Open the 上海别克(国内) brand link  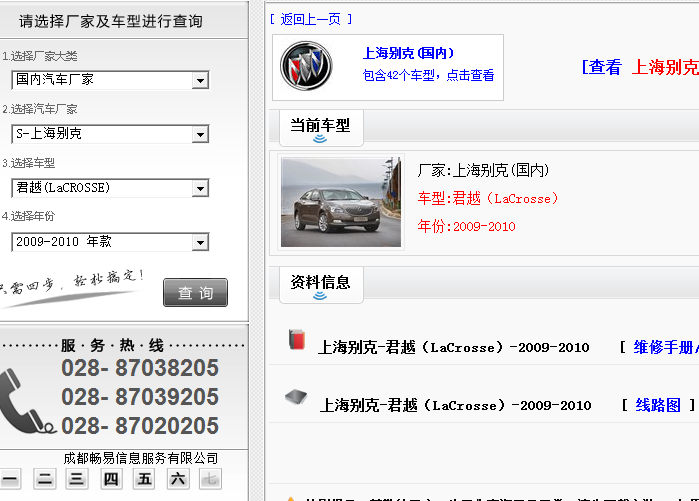coord(408,53)
